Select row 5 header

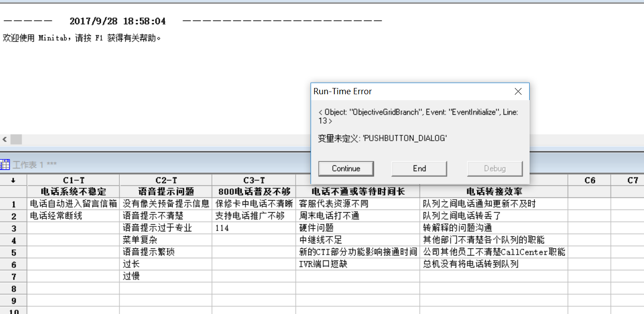(x=13, y=252)
